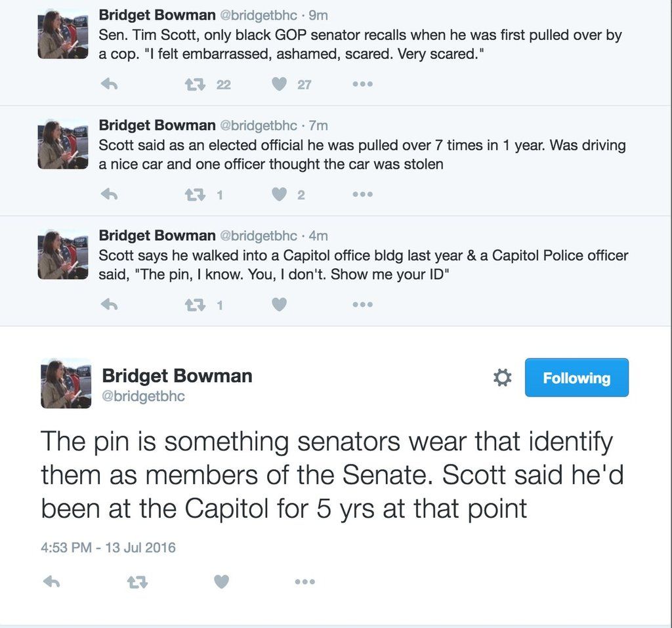Open more options on the 7m tweet
Viewport: 672px width, 628px height.
point(362,194)
